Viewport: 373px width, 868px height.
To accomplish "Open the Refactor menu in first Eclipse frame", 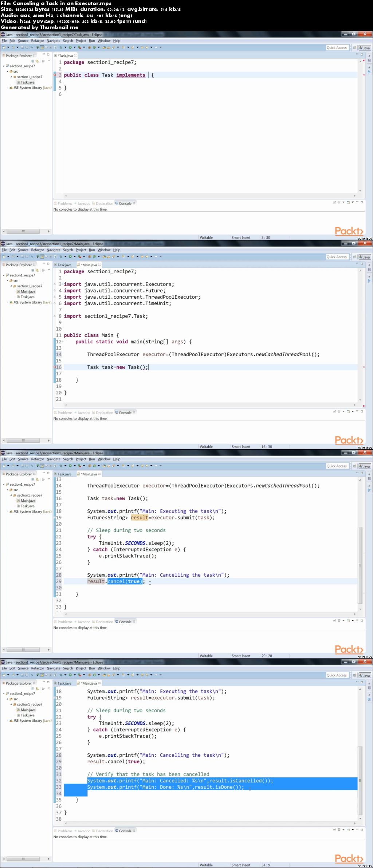I will pos(38,41).
